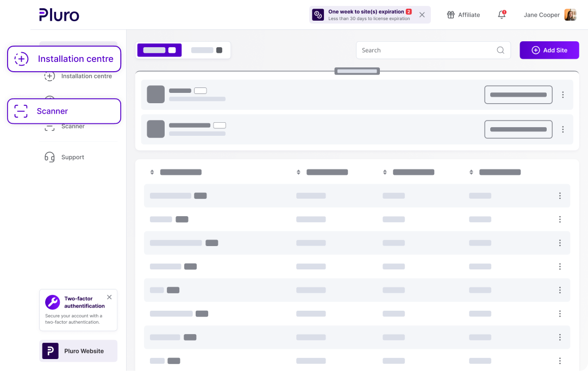Open notifications via the bell icon

[501, 15]
